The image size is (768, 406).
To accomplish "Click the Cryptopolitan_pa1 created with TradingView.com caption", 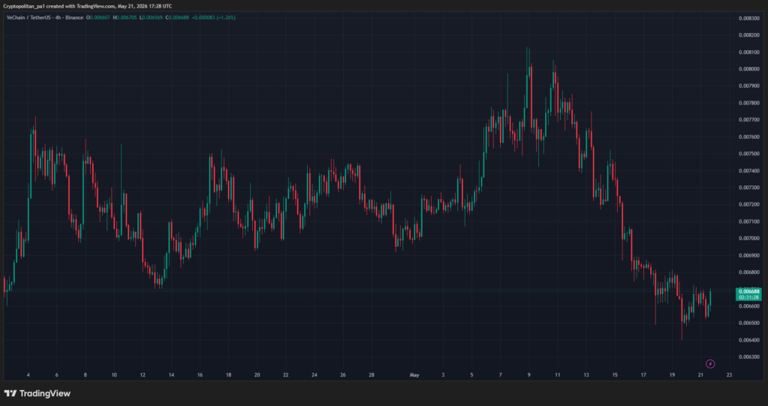I will tap(88, 6).
